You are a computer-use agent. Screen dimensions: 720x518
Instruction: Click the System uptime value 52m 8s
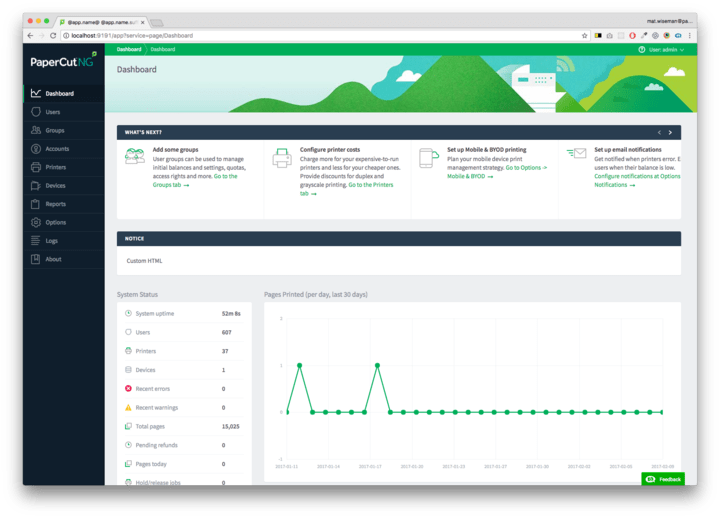click(231, 313)
